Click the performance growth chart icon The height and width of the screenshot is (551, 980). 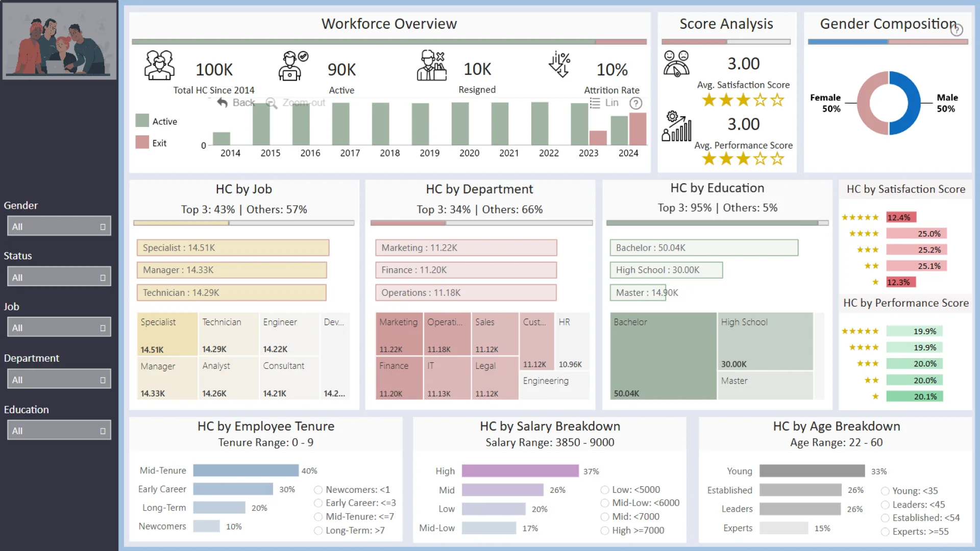coord(676,126)
